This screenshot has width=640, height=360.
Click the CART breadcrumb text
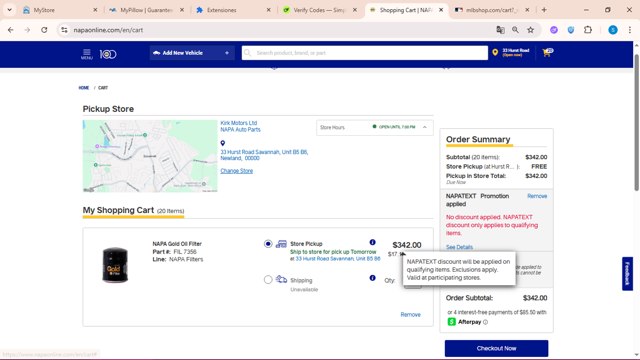pos(103,88)
